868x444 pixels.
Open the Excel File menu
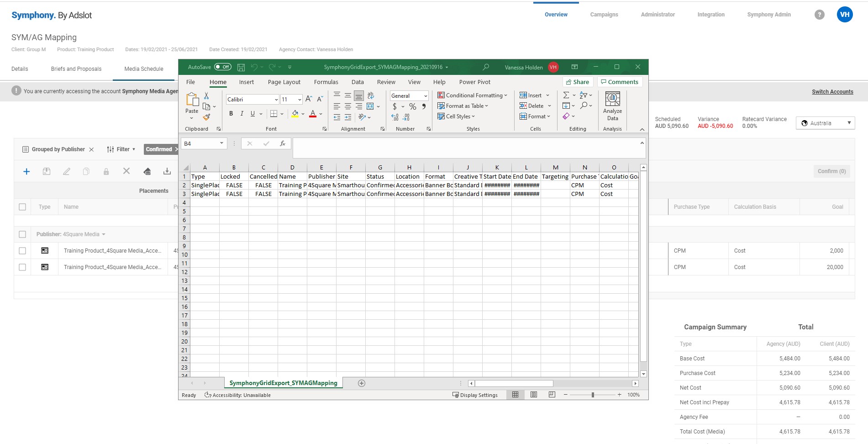[x=190, y=82]
